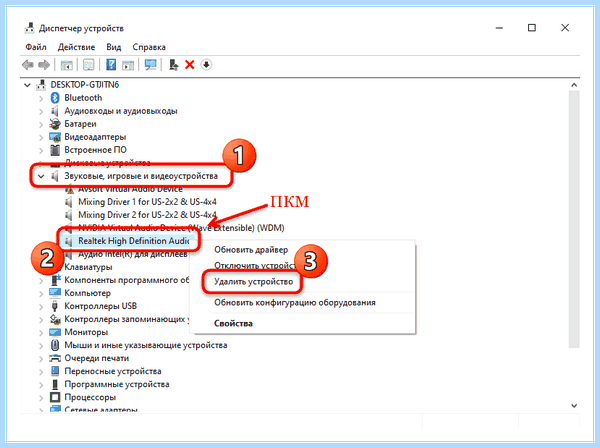Click the action pane toolbar icon
Screen dimensions: 600x448
click(x=128, y=65)
